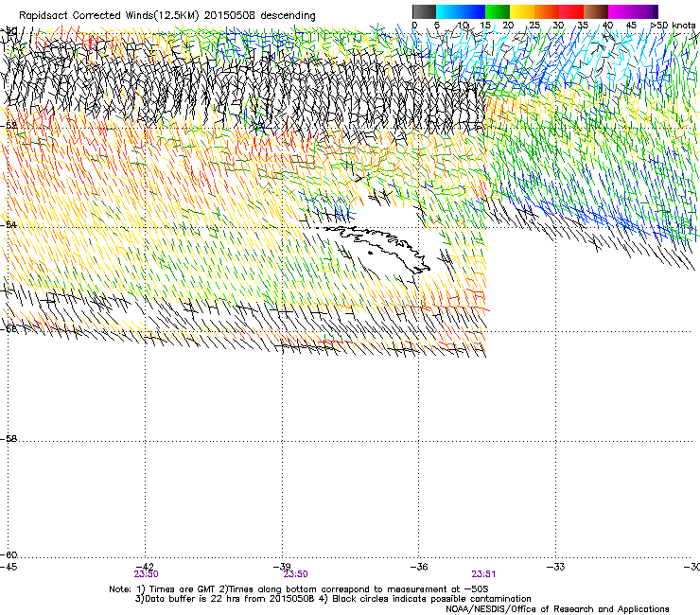Click the longitude label '-42'
The width and height of the screenshot is (700, 615).
coord(146,567)
